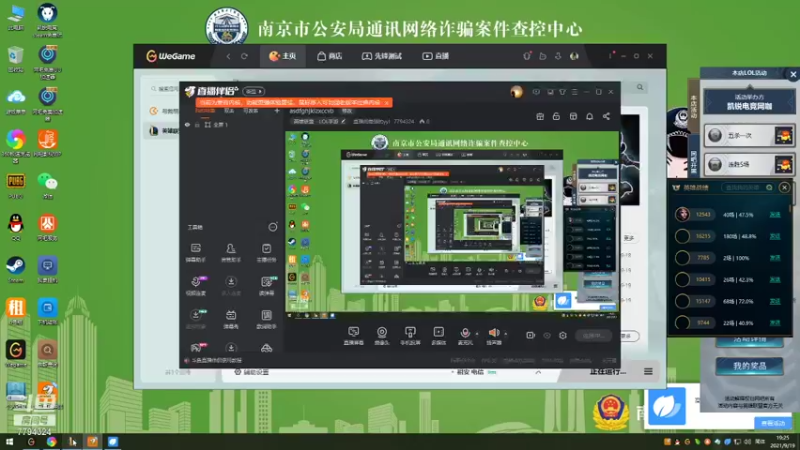Open 本店活动 side tab

tap(693, 106)
